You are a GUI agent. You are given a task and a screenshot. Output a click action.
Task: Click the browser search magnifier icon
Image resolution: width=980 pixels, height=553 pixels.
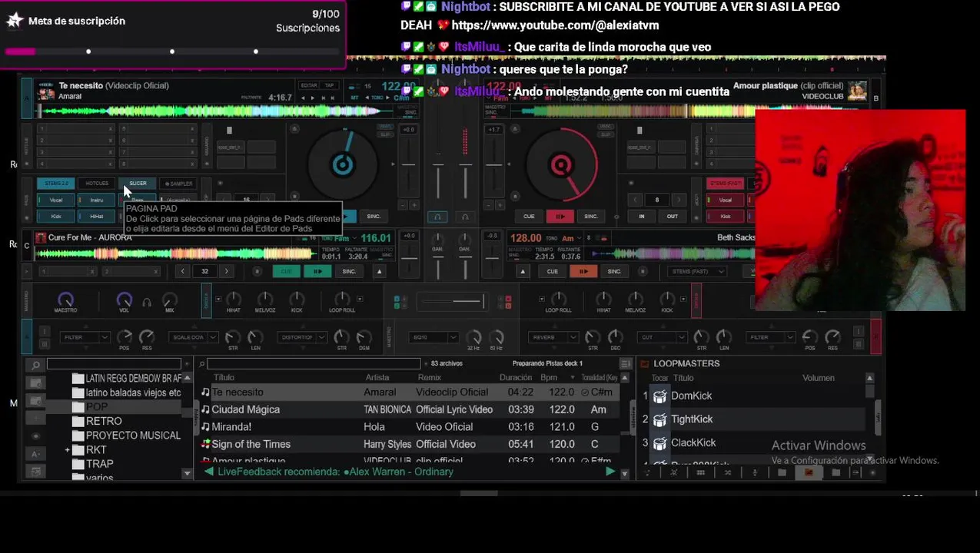[35, 365]
